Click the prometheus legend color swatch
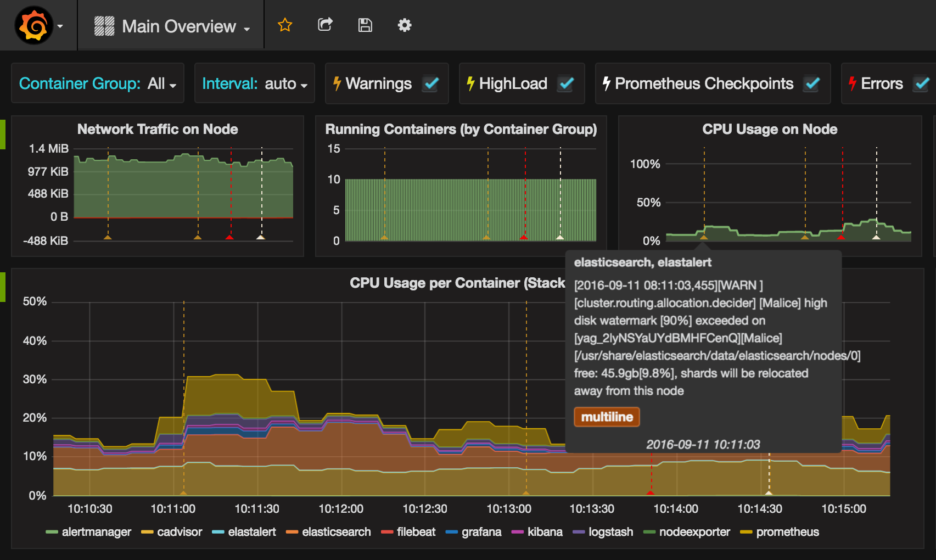This screenshot has width=936, height=560. 746,531
